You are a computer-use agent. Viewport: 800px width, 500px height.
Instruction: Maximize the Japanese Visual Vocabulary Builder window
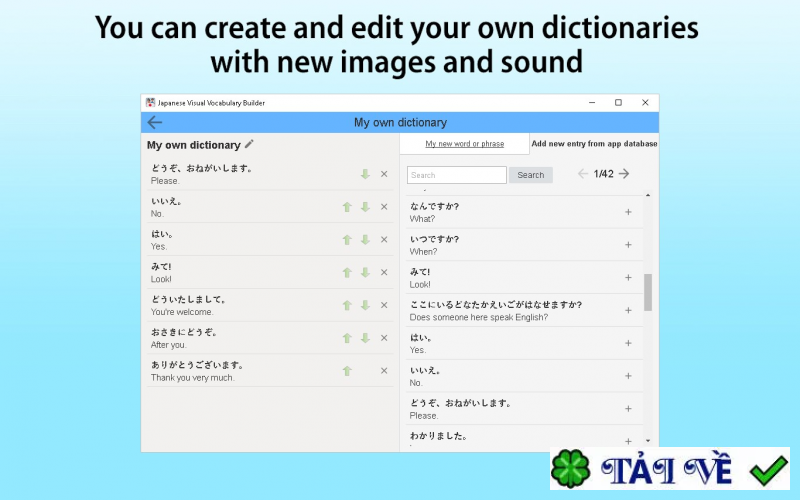pos(618,103)
